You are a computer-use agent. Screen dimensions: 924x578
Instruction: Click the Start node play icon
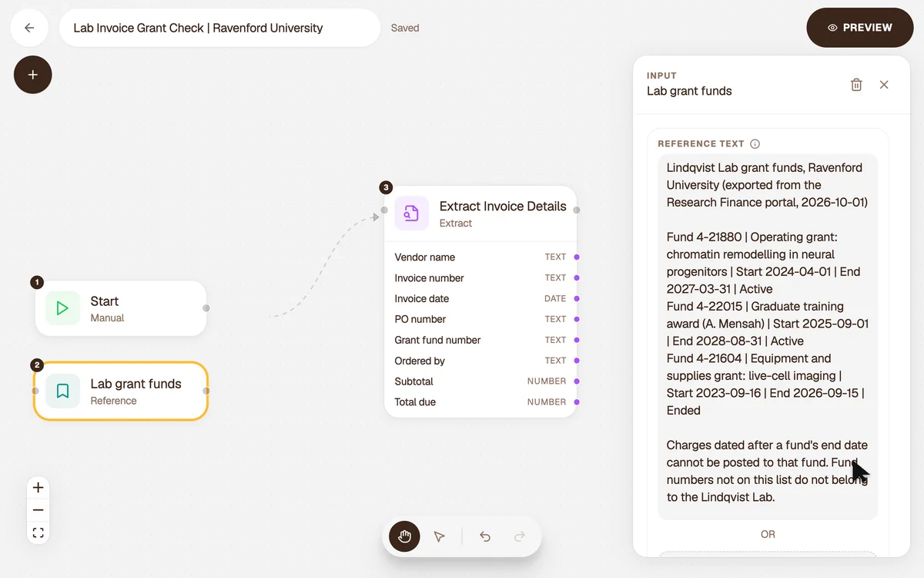pyautogui.click(x=62, y=308)
